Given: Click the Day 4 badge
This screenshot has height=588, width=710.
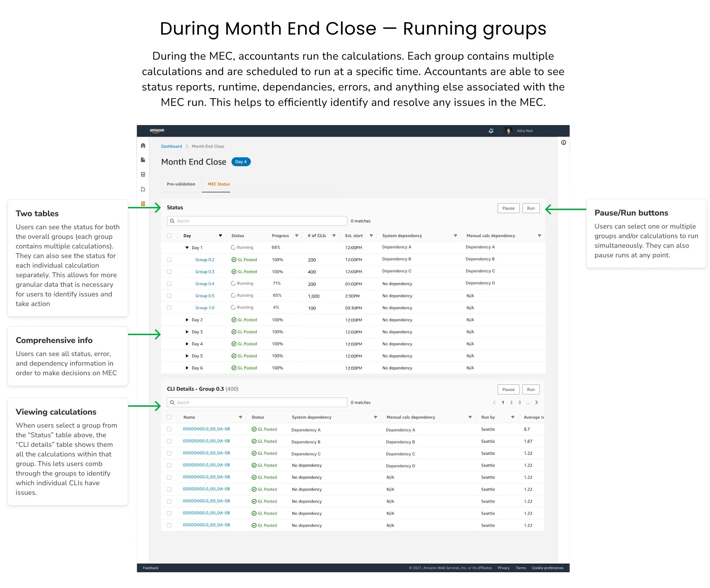Looking at the screenshot, I should (x=241, y=162).
